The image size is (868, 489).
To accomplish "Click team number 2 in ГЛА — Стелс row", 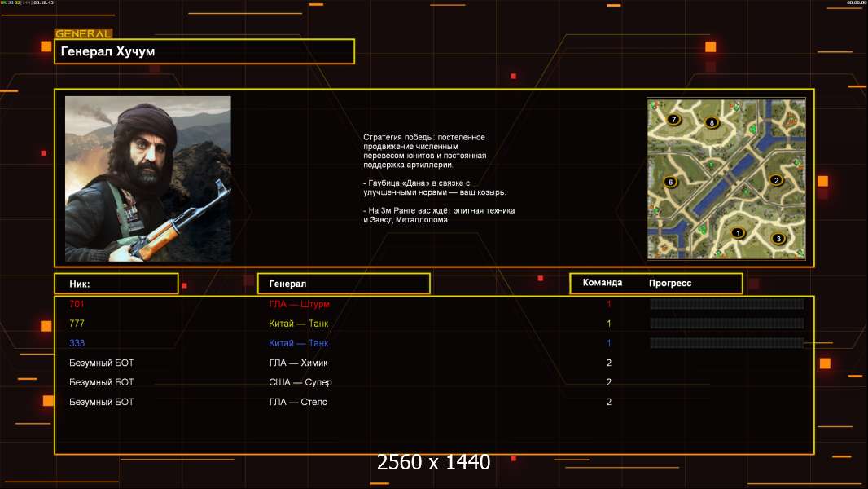I will (x=608, y=402).
